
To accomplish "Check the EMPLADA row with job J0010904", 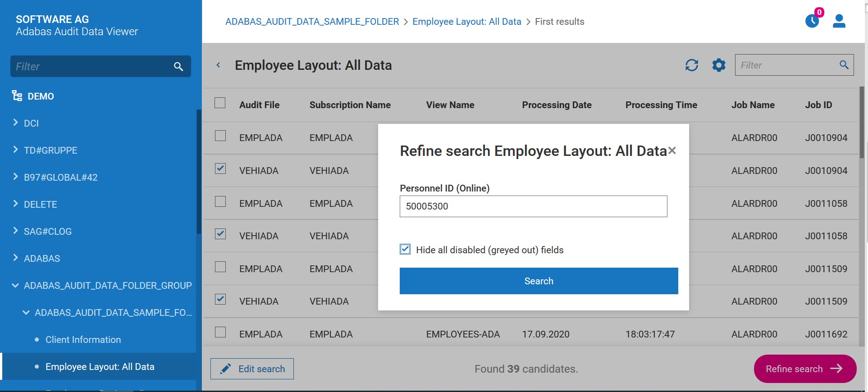I will click(220, 136).
